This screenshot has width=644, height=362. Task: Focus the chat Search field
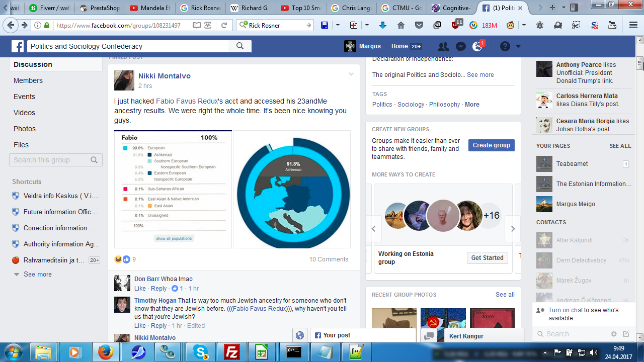coord(571,334)
